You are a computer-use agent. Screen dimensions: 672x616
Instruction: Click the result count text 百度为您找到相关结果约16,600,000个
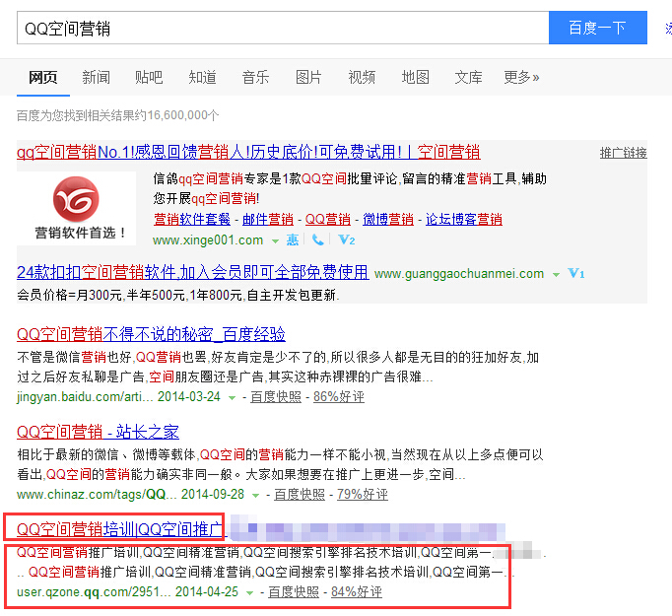tap(118, 115)
